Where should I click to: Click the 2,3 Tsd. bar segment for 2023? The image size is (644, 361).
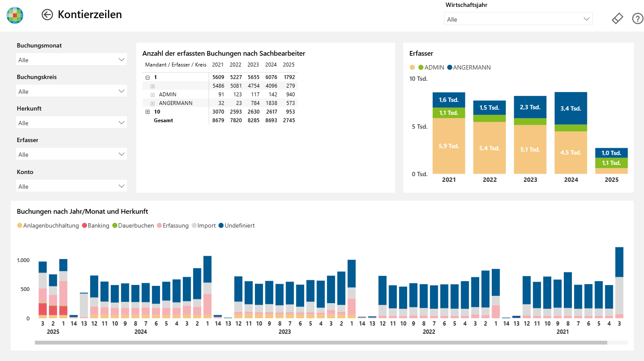click(x=530, y=107)
